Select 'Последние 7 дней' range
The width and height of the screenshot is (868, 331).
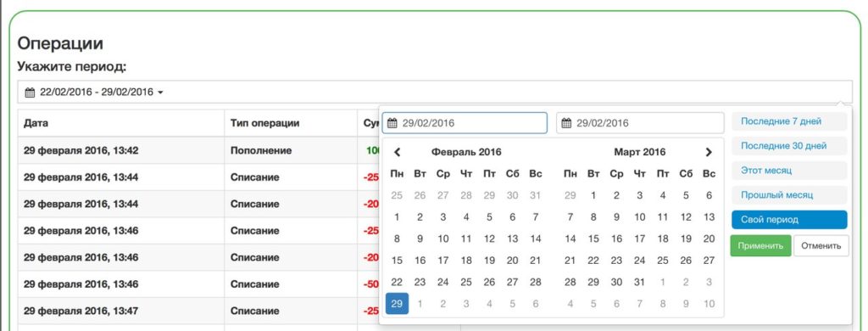pyautogui.click(x=789, y=121)
